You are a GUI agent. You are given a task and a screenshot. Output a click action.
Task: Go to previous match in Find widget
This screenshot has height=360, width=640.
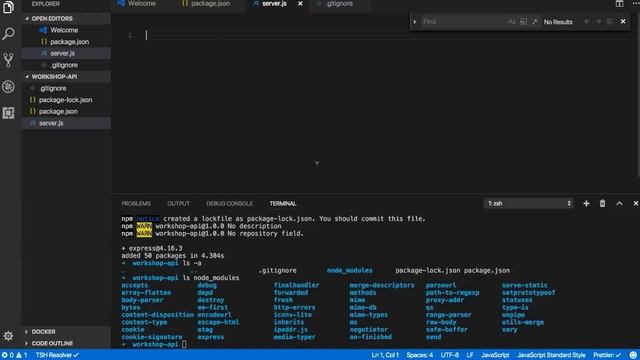pyautogui.click(x=587, y=22)
